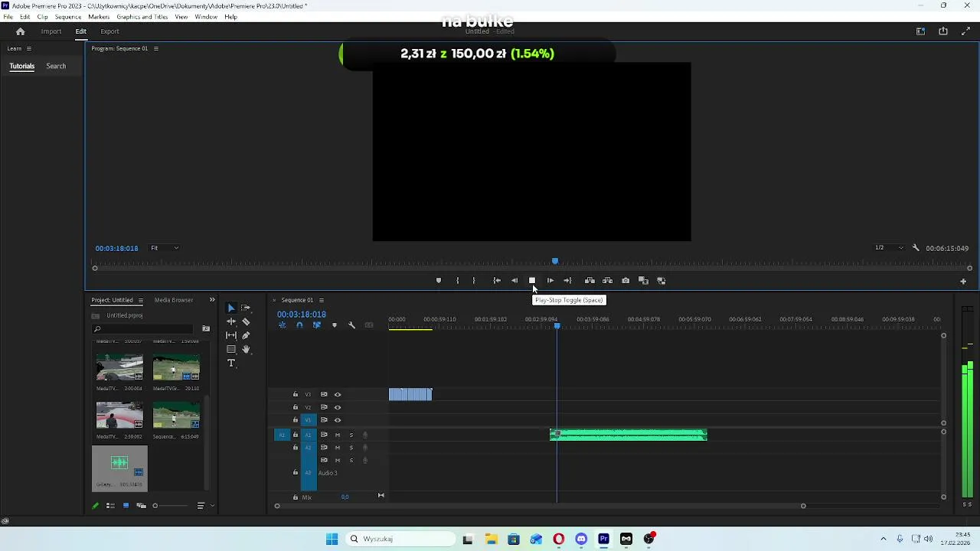The width and height of the screenshot is (980, 551).
Task: Export frame with camera icon
Action: tap(626, 281)
